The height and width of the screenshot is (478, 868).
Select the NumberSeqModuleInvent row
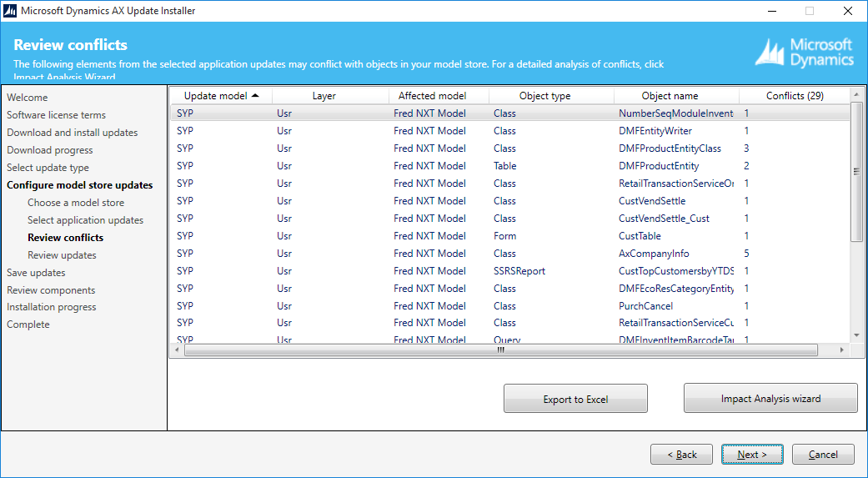click(x=509, y=113)
